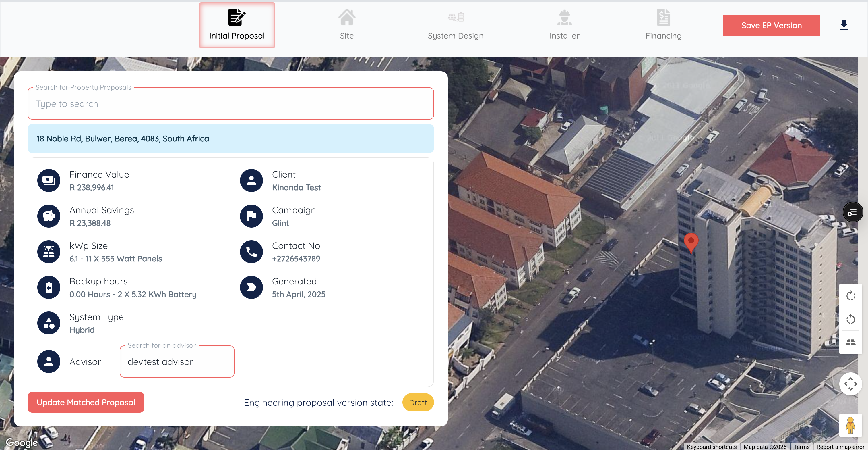868x450 pixels.
Task: Open the Keyboard shortcuts map link
Action: click(x=712, y=447)
